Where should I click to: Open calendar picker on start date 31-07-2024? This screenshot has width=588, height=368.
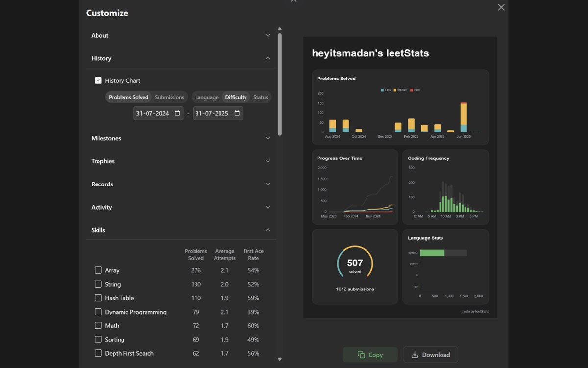point(177,113)
